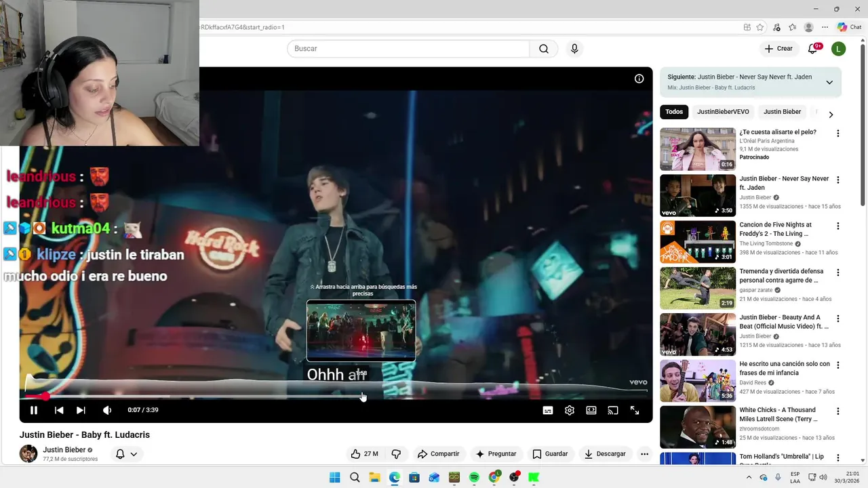The height and width of the screenshot is (488, 868).
Task: Open the Justin Bieber channel avatar
Action: [x=28, y=453]
